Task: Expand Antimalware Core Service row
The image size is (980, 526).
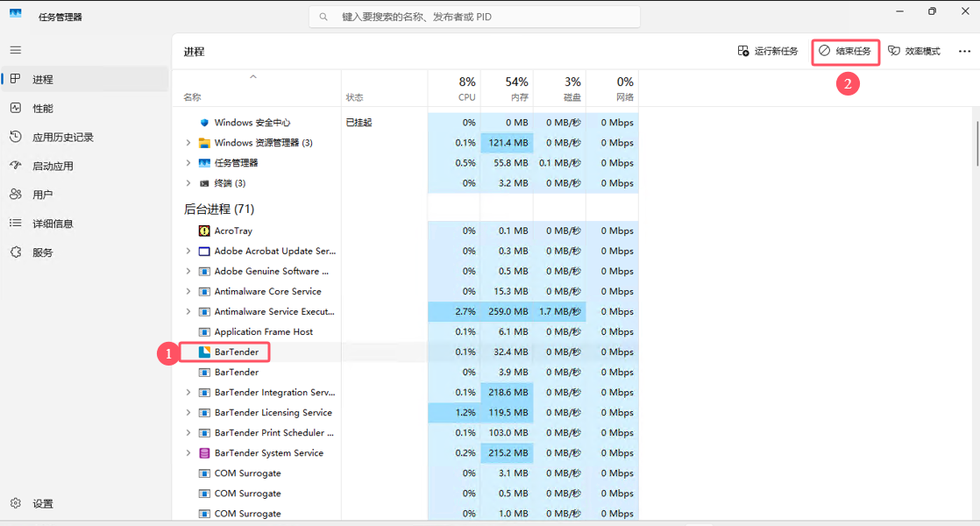Action: (x=188, y=291)
